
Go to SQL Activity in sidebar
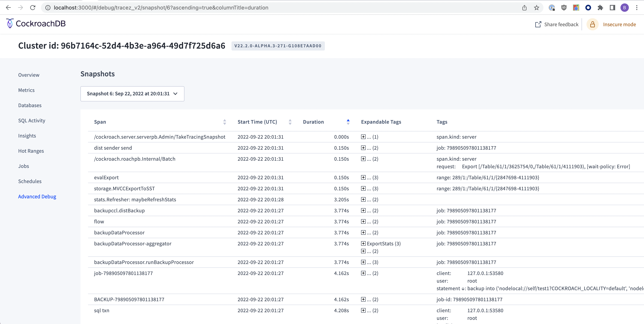32,120
